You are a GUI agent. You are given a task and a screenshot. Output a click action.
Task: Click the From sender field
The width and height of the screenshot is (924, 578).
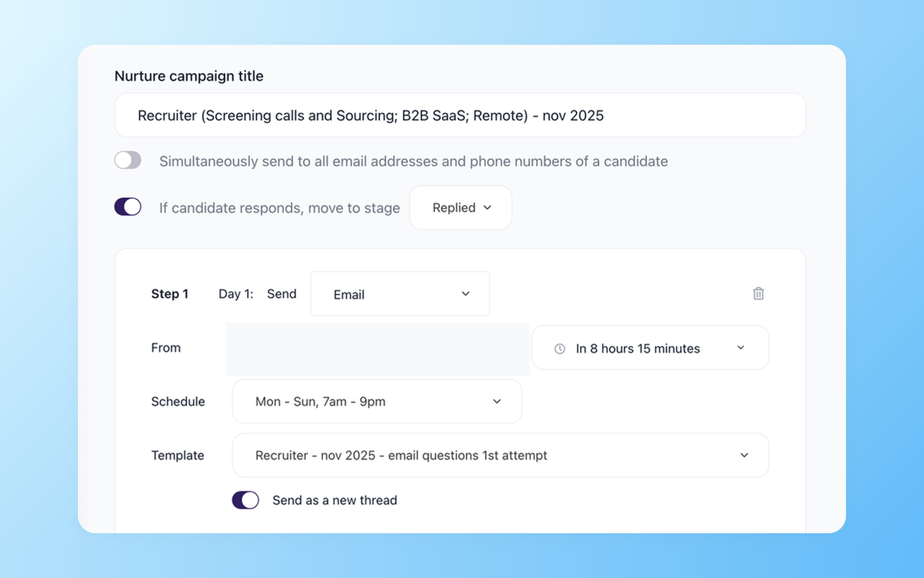coord(378,349)
